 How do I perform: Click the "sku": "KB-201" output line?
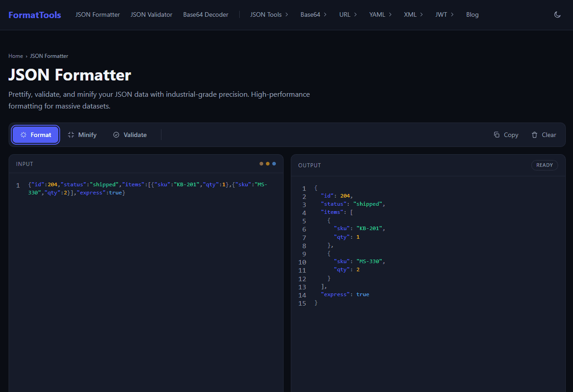point(360,228)
